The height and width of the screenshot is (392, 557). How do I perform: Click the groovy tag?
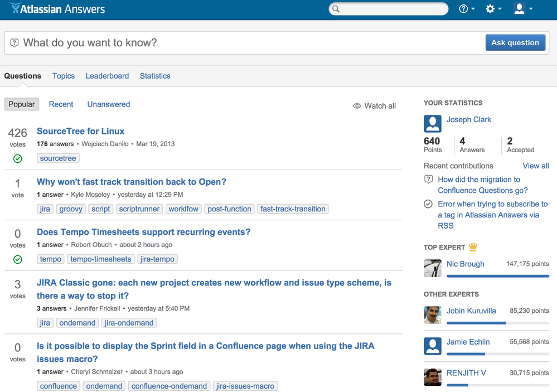coord(71,209)
